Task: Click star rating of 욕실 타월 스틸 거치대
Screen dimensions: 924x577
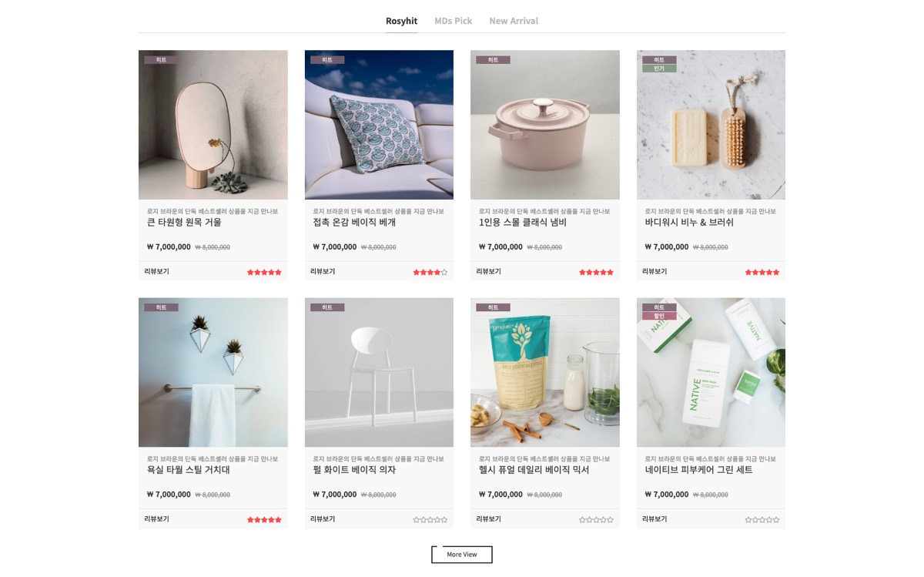Action: (x=264, y=520)
